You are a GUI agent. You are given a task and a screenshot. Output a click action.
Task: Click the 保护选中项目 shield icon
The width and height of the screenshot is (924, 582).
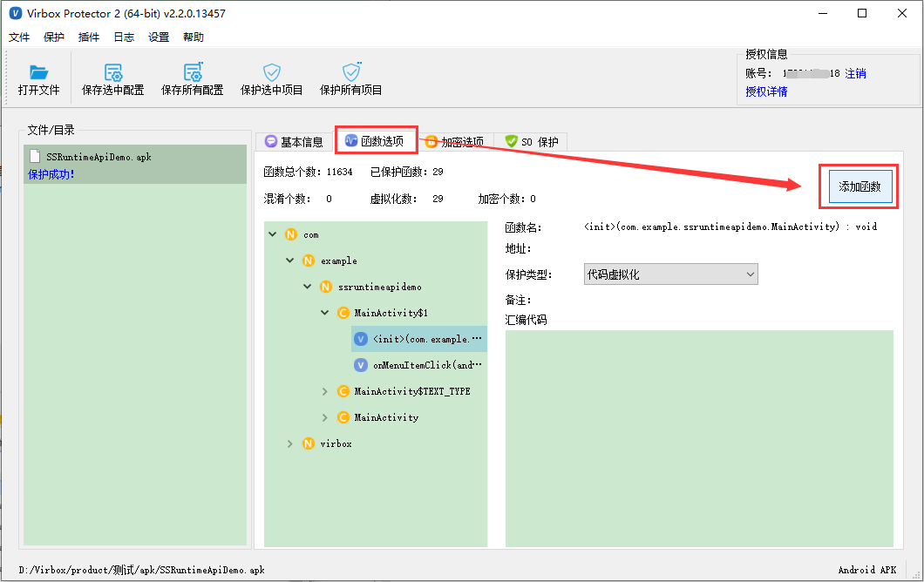[x=272, y=71]
